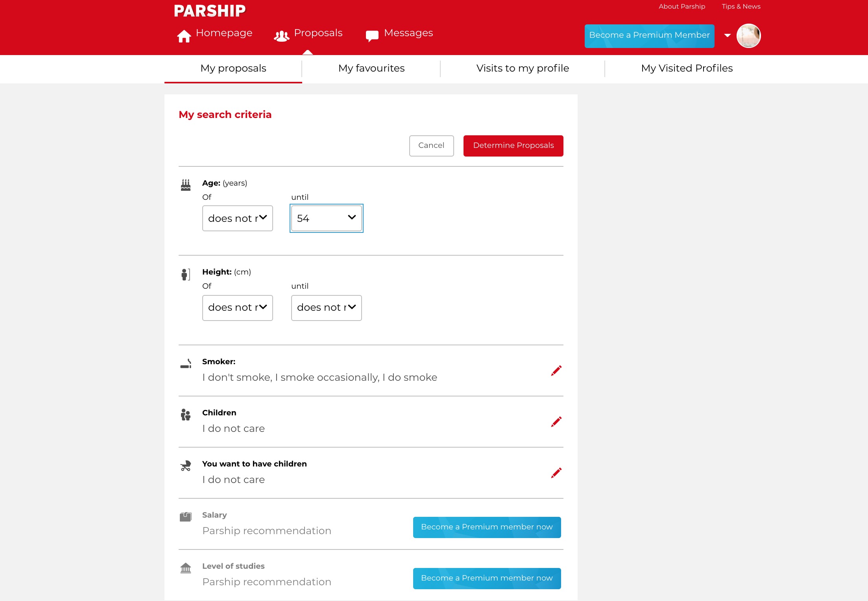
Task: Click the birthday cake age icon
Action: [186, 185]
